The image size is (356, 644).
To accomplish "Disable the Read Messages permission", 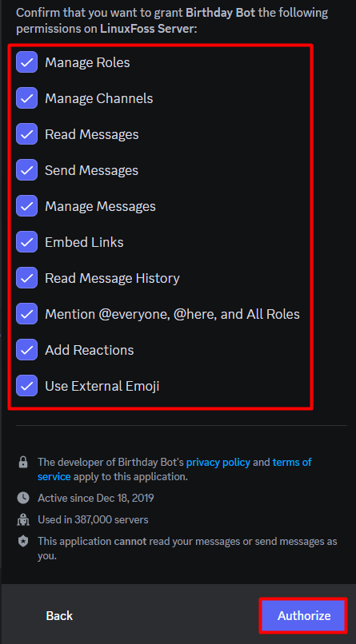I will 26,134.
